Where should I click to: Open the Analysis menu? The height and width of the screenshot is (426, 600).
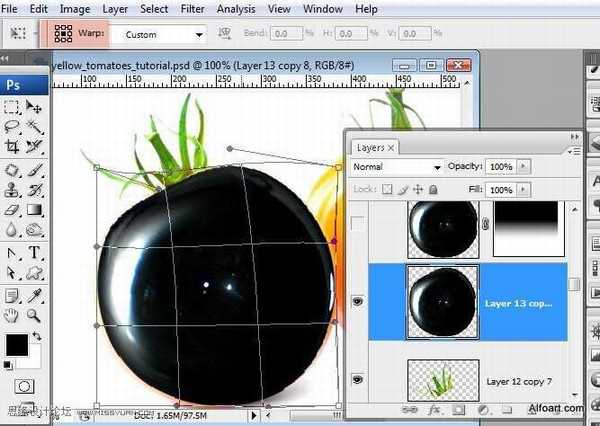(x=236, y=9)
